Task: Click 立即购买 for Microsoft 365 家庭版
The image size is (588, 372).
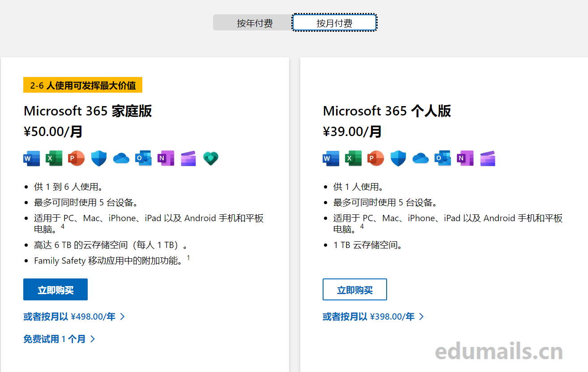Action: [x=55, y=290]
